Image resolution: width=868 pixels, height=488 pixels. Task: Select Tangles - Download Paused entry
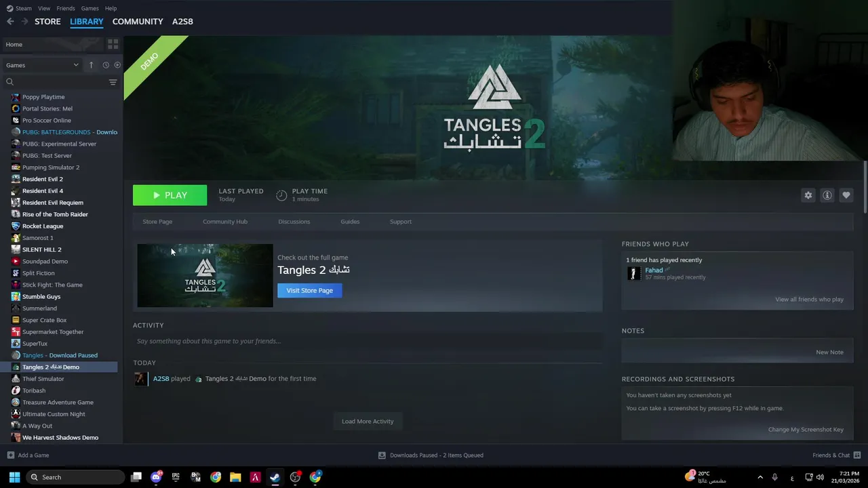click(x=60, y=355)
